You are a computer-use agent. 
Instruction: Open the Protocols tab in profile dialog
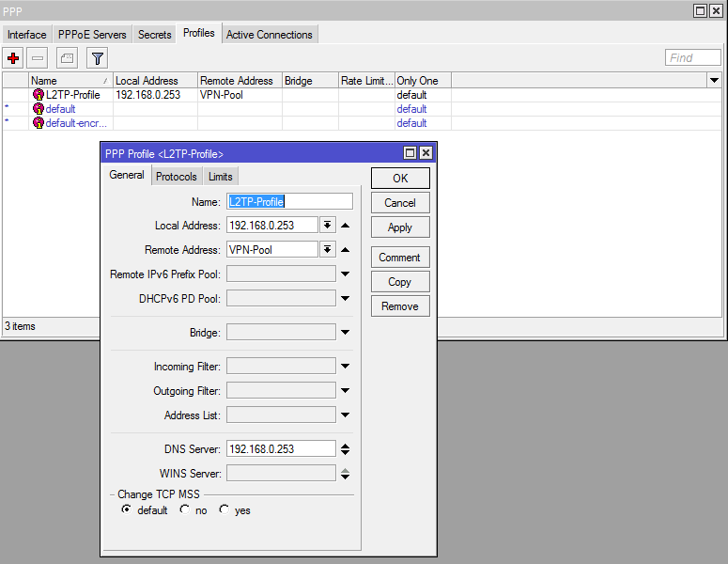click(x=177, y=177)
